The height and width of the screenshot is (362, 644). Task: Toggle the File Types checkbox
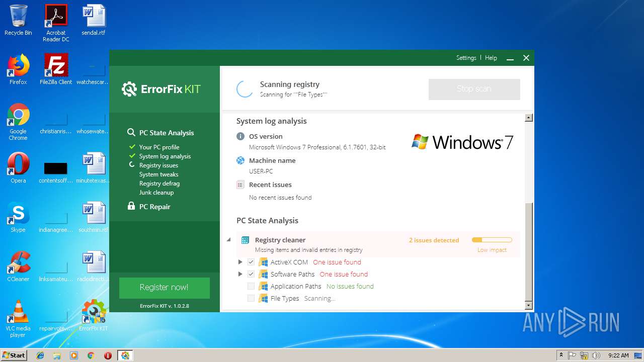click(251, 298)
